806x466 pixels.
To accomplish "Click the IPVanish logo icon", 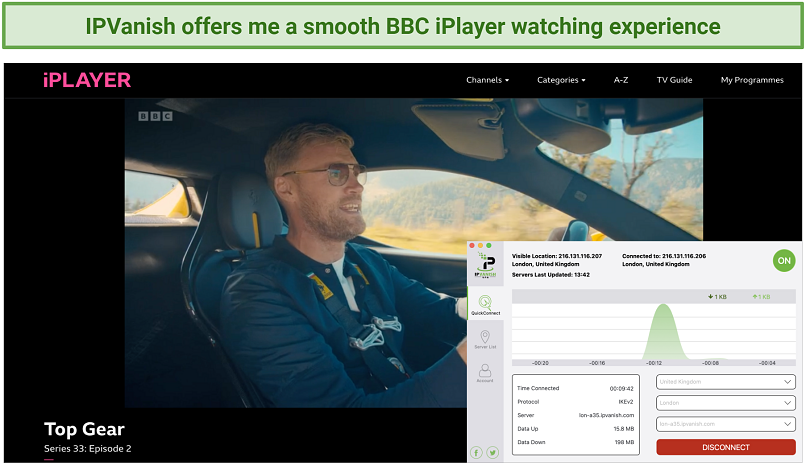I will point(485,265).
